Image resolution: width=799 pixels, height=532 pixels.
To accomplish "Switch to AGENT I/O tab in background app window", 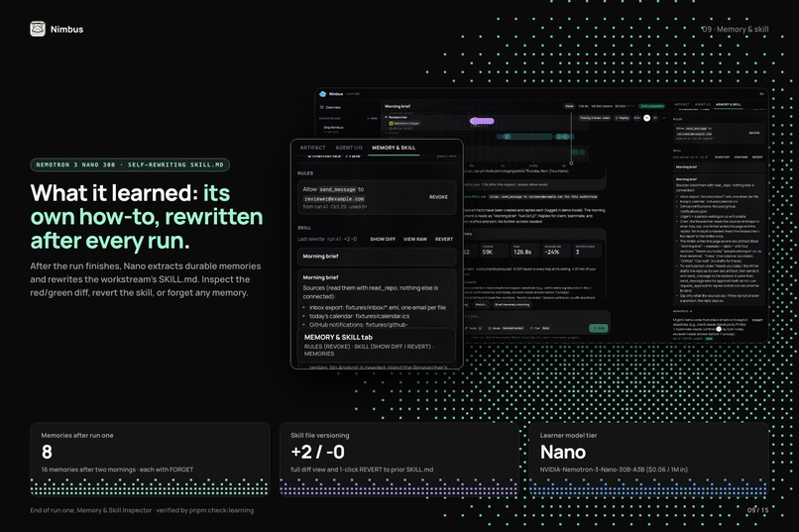I will tap(703, 104).
